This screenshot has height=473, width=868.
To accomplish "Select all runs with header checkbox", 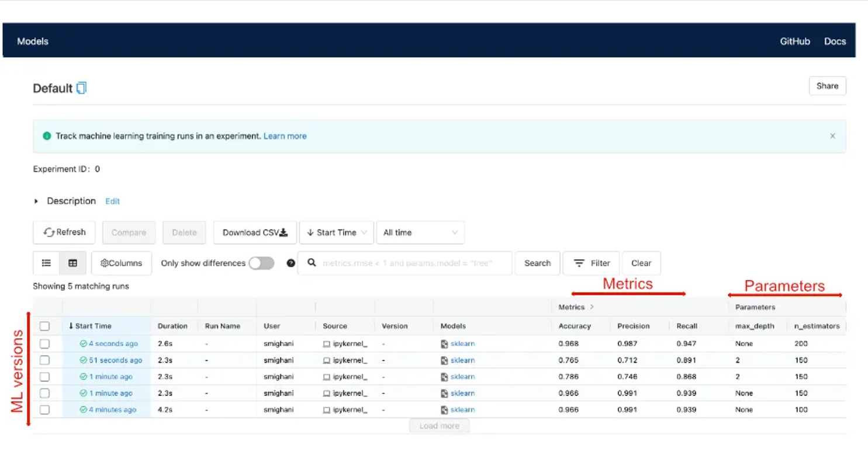I will point(44,326).
